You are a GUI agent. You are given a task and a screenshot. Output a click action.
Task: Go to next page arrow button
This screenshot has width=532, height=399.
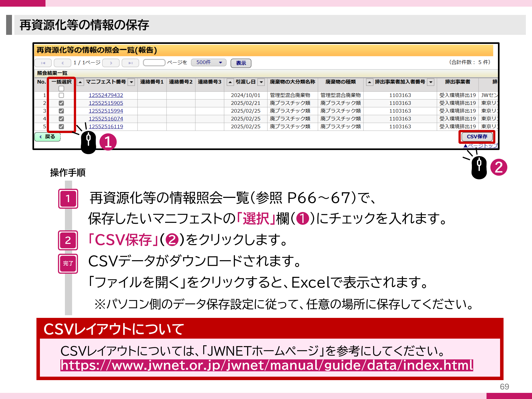pyautogui.click(x=111, y=63)
